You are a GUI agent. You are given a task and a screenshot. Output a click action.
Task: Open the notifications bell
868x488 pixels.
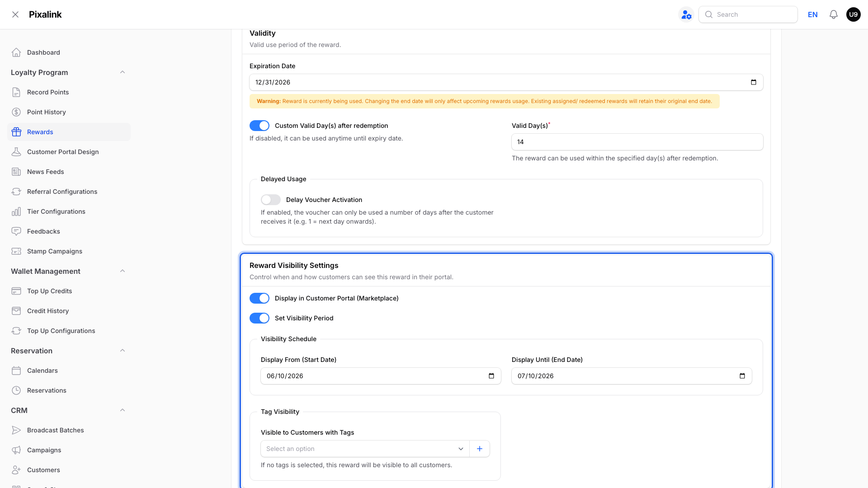[x=833, y=14]
